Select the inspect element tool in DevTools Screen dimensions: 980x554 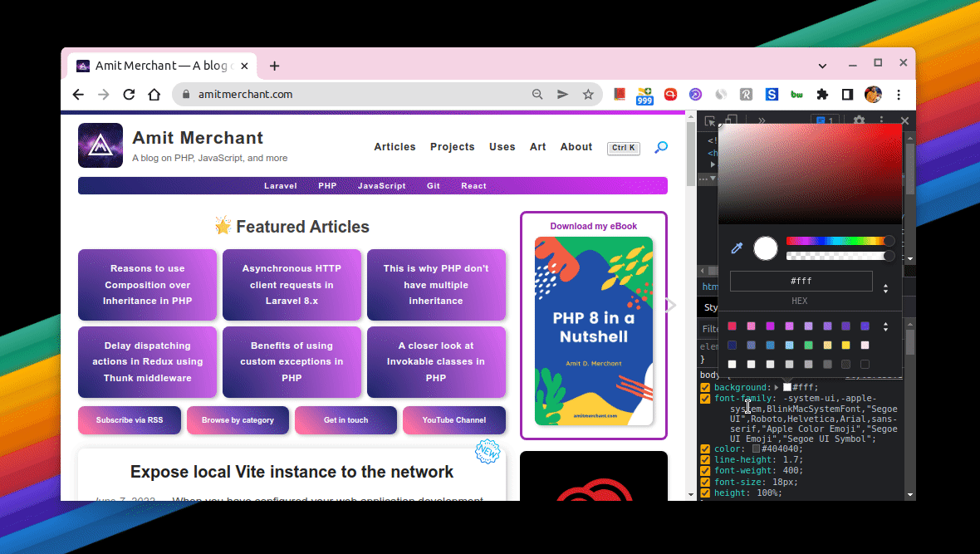click(x=711, y=120)
